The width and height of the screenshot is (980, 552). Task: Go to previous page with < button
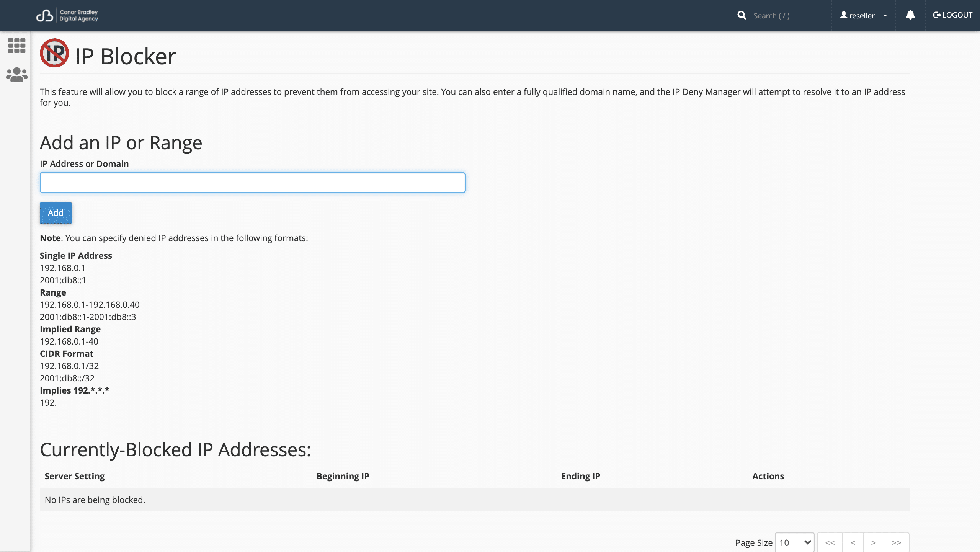853,542
